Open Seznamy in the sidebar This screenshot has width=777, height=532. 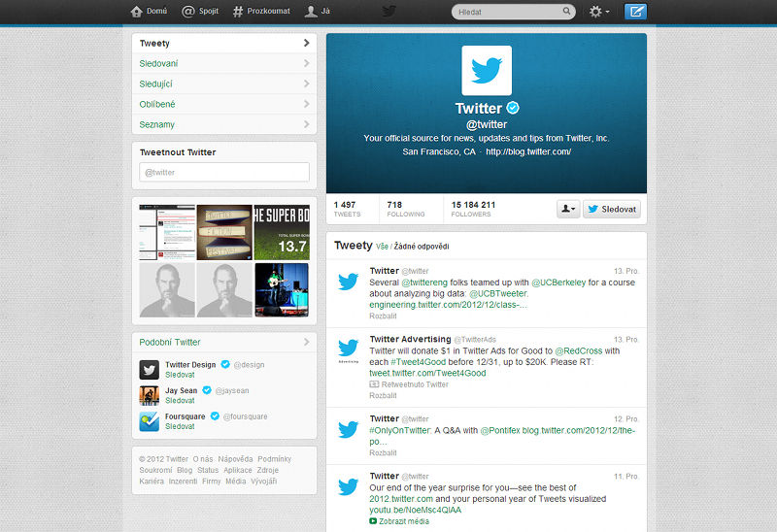pos(224,124)
